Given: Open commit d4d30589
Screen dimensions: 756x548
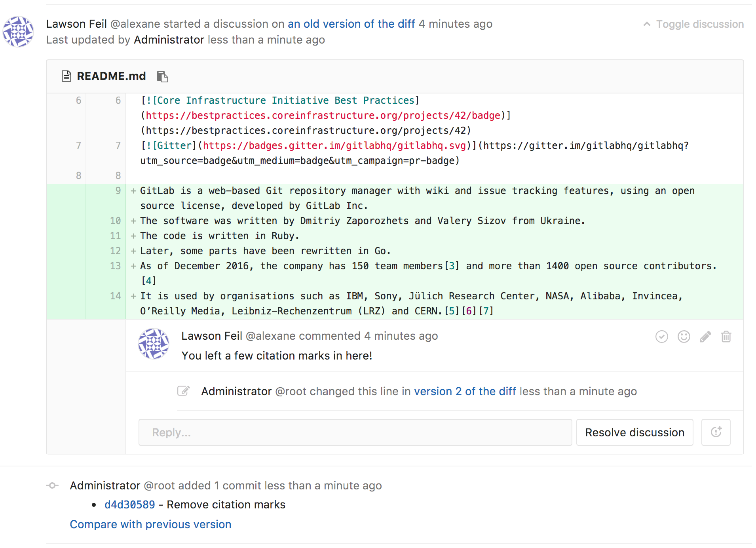Looking at the screenshot, I should 129,504.
